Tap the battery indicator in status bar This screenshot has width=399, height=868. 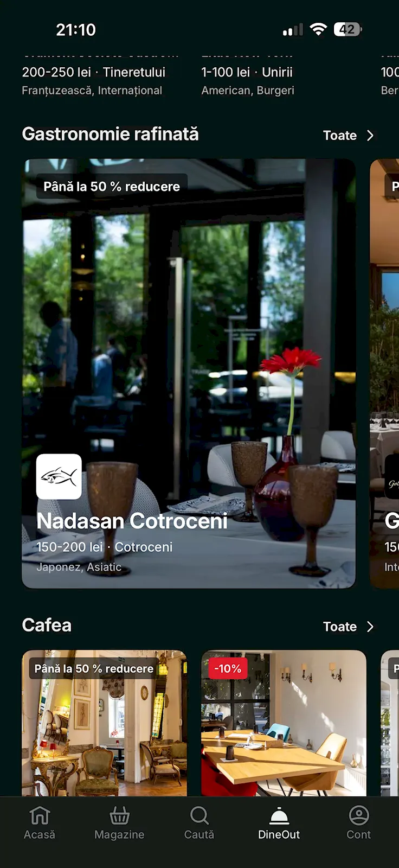click(348, 29)
